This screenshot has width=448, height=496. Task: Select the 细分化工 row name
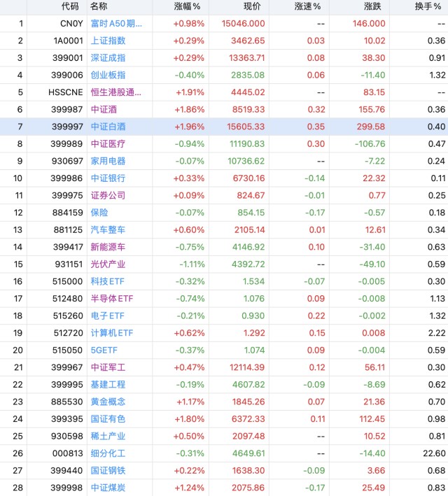pos(108,453)
